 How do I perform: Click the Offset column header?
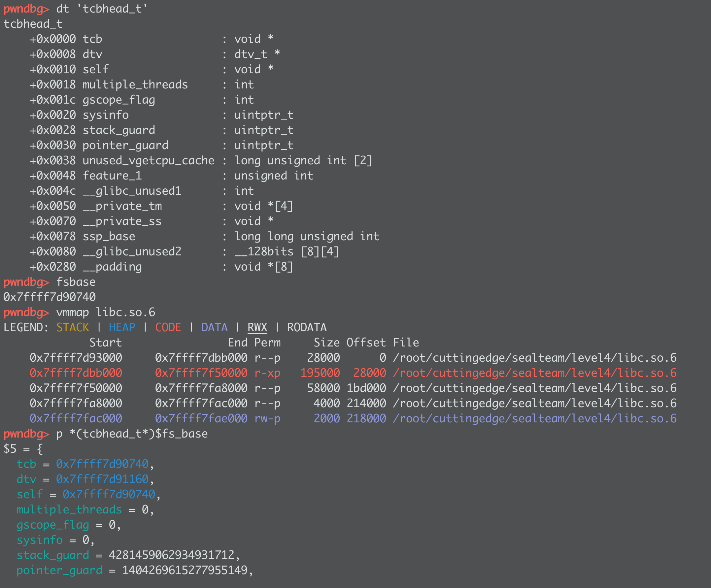coord(366,343)
